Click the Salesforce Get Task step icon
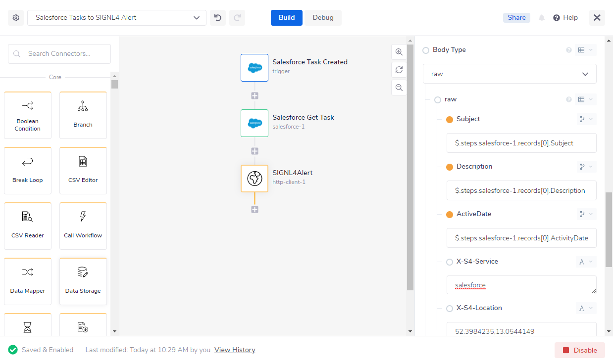Viewport: 613px width, 364px height. (255, 123)
